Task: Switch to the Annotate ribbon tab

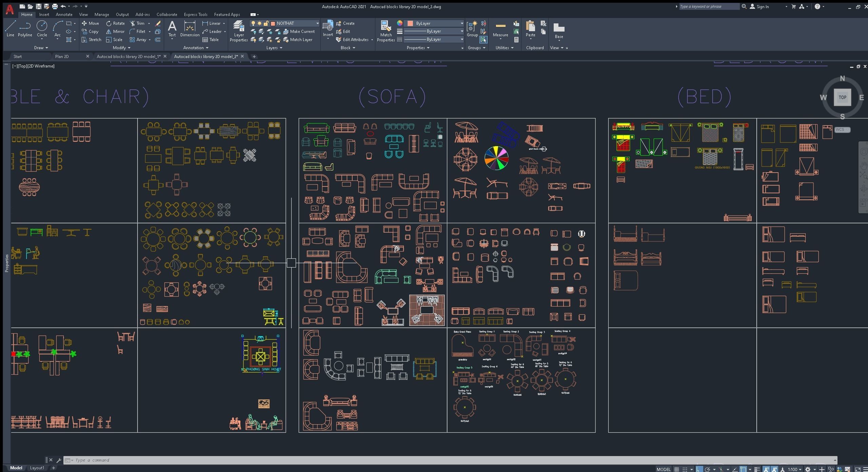Action: tap(64, 14)
